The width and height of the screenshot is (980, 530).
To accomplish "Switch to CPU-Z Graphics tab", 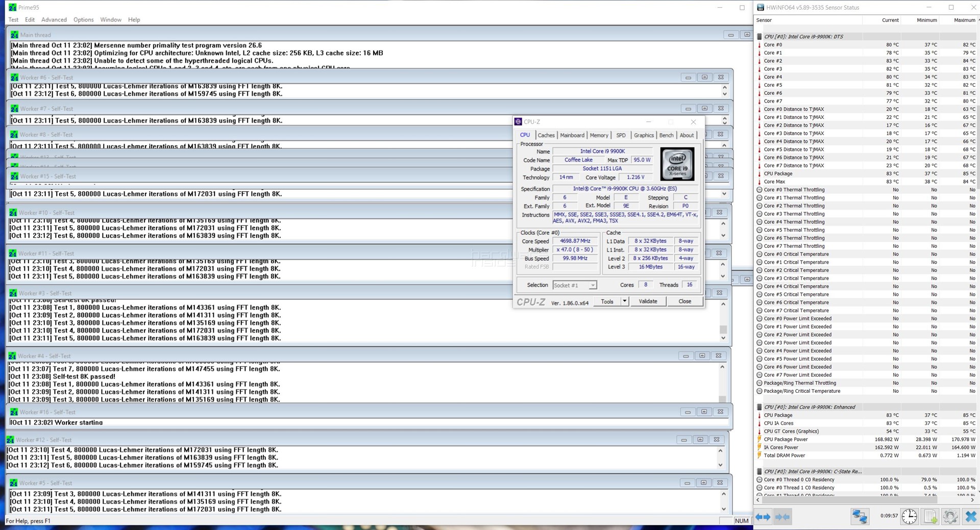I will 644,135.
